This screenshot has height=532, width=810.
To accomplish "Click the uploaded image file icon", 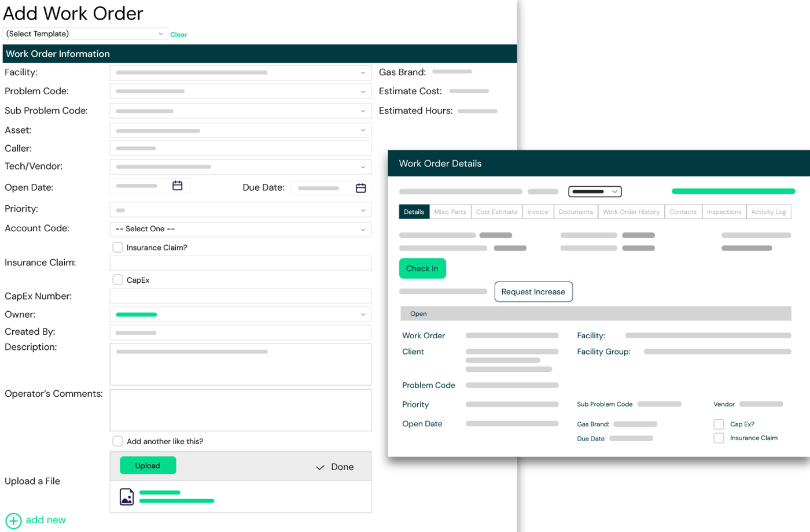I will tap(127, 497).
